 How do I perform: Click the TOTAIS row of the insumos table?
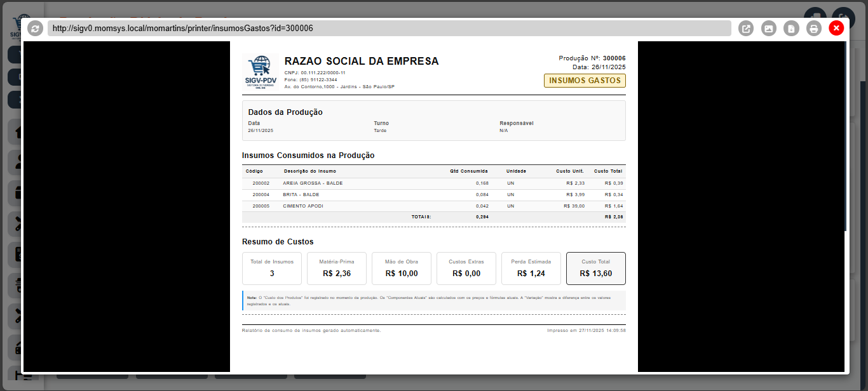pyautogui.click(x=433, y=217)
